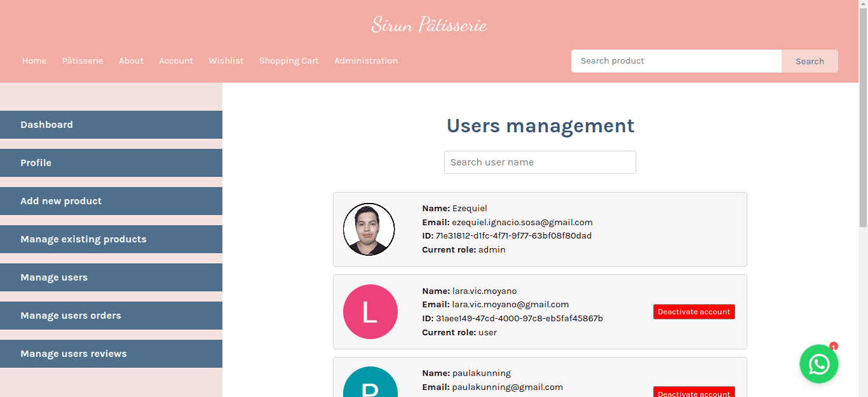Focus the Search user name field
The width and height of the screenshot is (868, 397).
[539, 162]
